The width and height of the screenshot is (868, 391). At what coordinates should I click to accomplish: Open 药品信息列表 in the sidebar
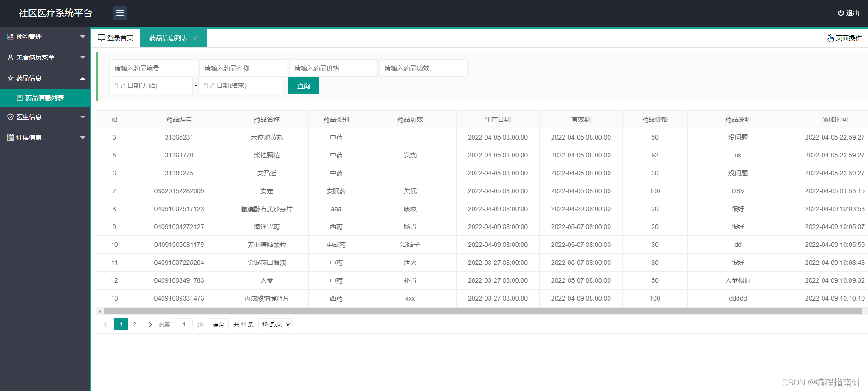point(45,98)
